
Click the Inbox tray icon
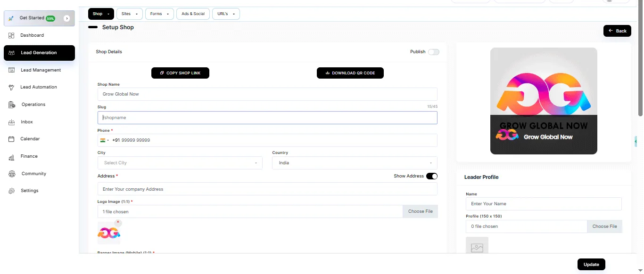[11, 122]
